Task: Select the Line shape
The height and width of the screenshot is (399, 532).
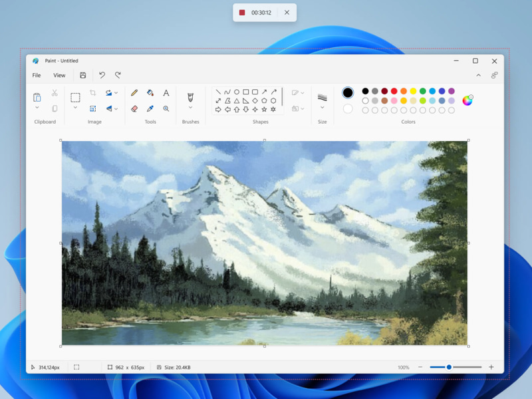Action: (218, 92)
